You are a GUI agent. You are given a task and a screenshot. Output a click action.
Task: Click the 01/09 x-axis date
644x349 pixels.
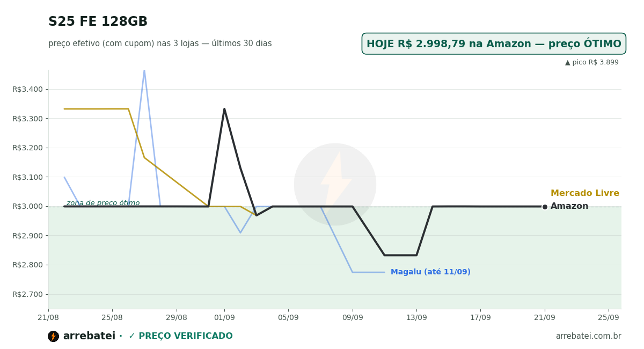[224, 317]
